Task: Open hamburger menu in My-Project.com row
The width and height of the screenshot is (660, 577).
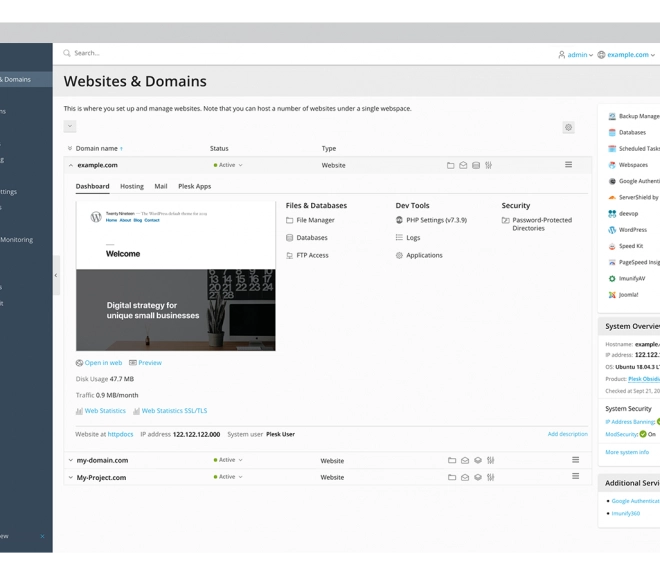Action: click(575, 476)
